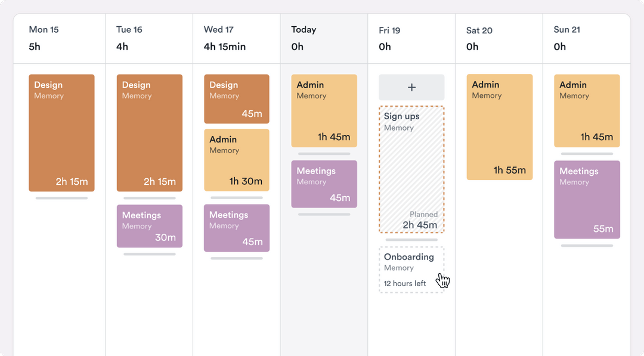The image size is (644, 356).
Task: Click Wednesday's 45m Meetings block
Action: (236, 228)
